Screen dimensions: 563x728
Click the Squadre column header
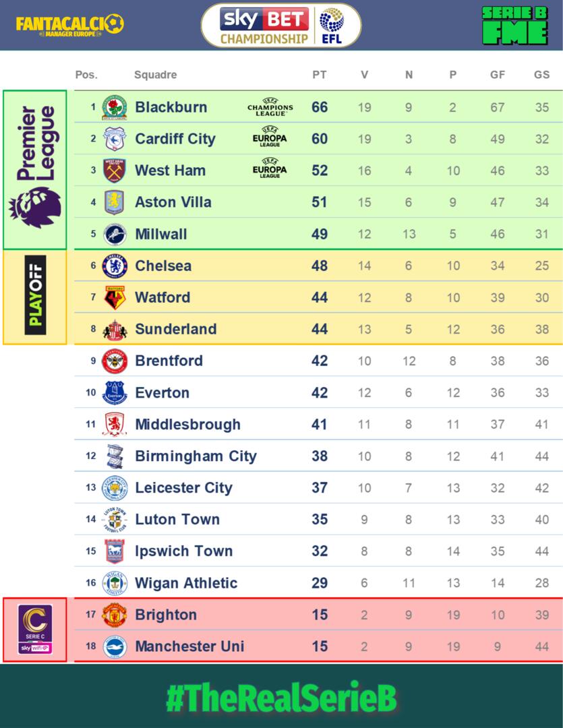[155, 75]
